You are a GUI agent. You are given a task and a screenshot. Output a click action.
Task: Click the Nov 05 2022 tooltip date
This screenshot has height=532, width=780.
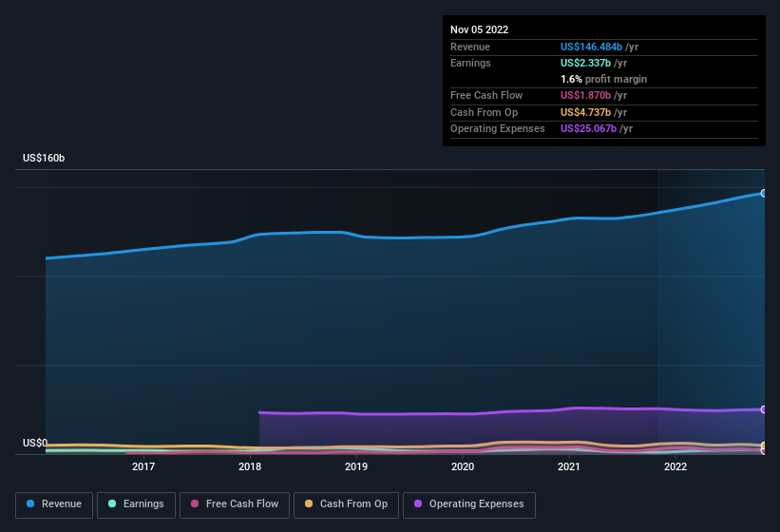(x=479, y=29)
